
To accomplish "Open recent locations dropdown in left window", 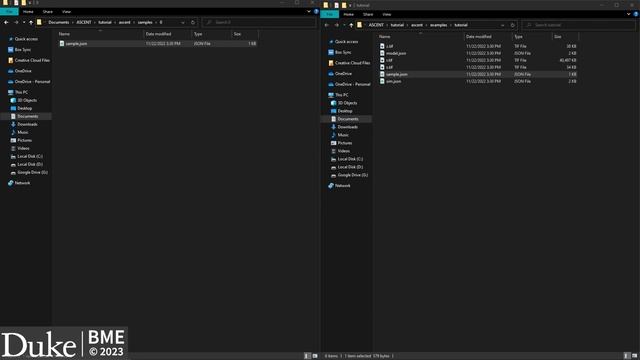I will click(24, 22).
